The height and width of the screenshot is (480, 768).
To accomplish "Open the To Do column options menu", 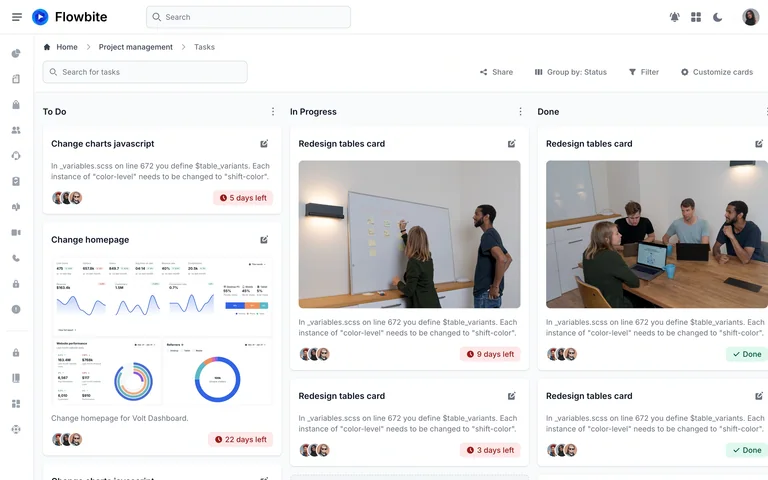I will (273, 112).
